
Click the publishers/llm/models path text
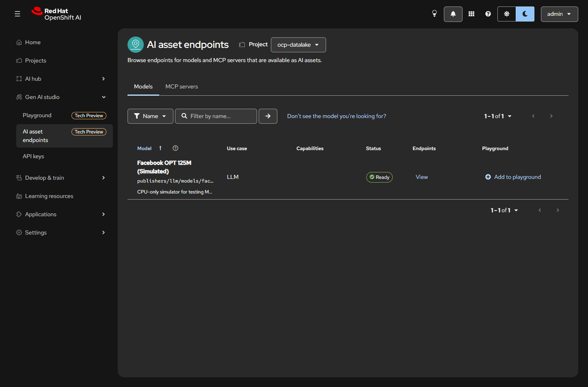175,181
